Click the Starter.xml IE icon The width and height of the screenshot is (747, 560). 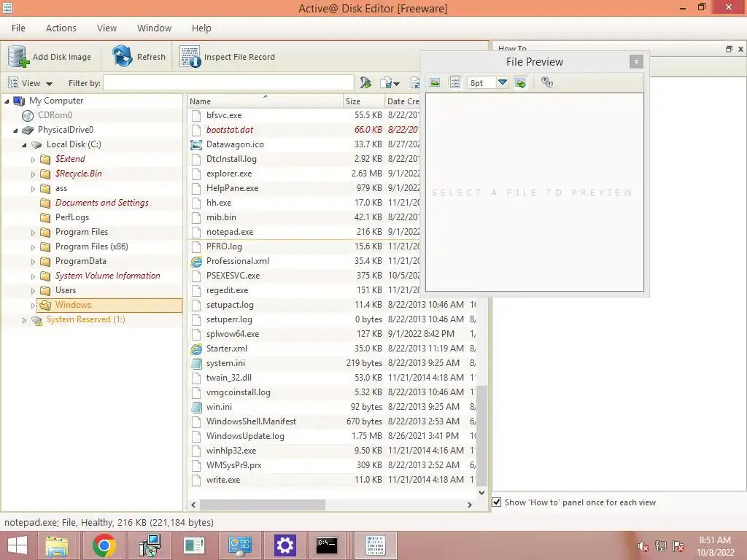(x=196, y=349)
